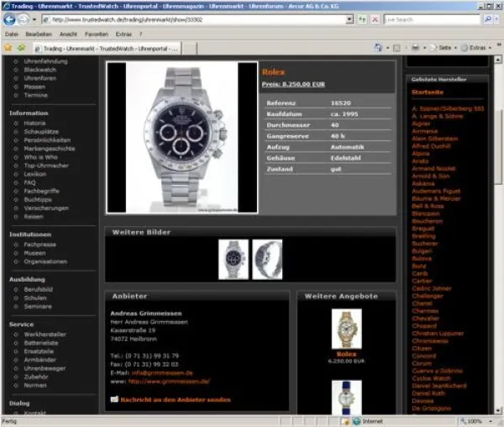
Task: Open the www.grimmeissen.de website link
Action: tap(169, 382)
